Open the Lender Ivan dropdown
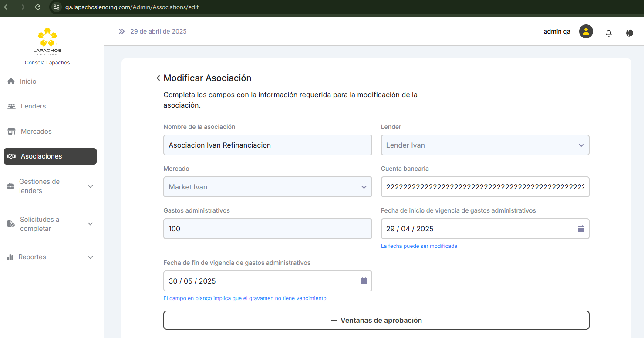 coord(485,145)
